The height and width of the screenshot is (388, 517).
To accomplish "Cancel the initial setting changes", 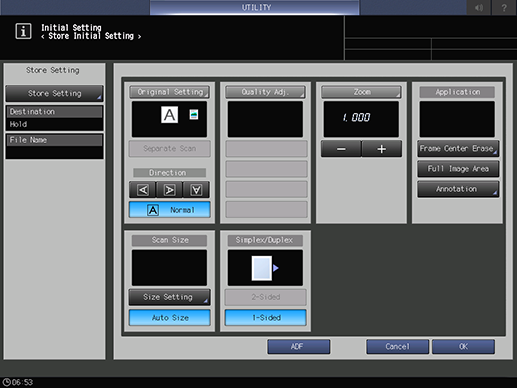I will click(x=397, y=347).
